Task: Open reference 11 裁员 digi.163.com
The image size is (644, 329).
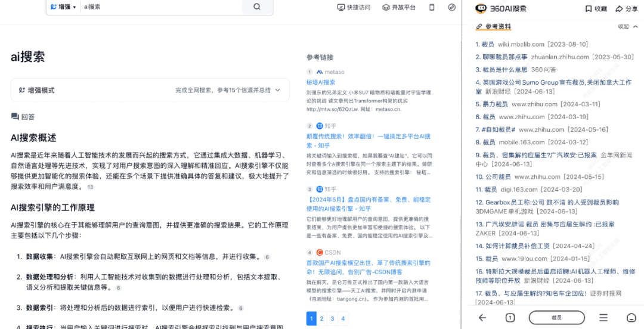Action: coord(528,190)
